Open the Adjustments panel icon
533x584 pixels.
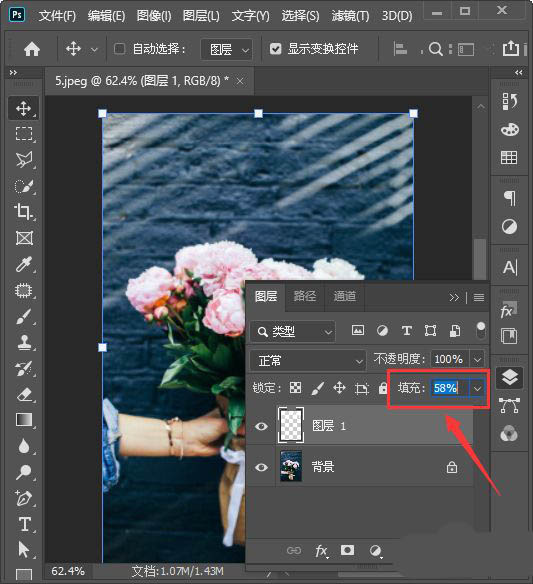tap(509, 226)
